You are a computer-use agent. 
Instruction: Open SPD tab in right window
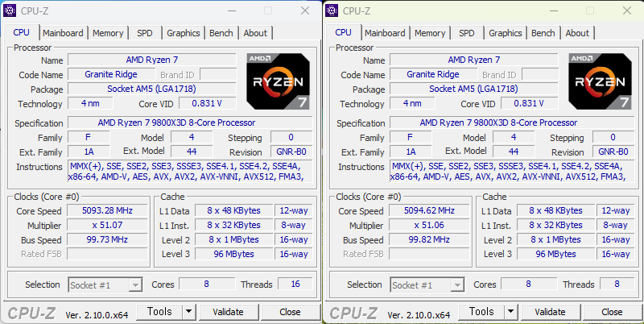[x=467, y=33]
